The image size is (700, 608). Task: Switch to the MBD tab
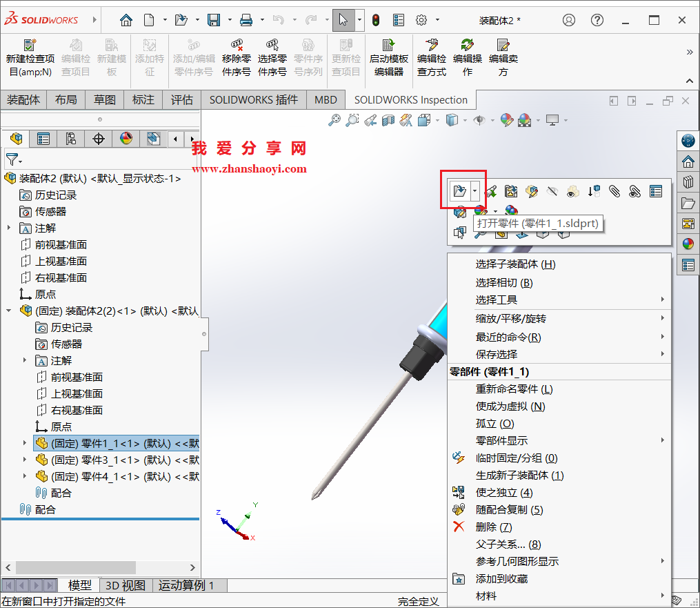[x=326, y=99]
